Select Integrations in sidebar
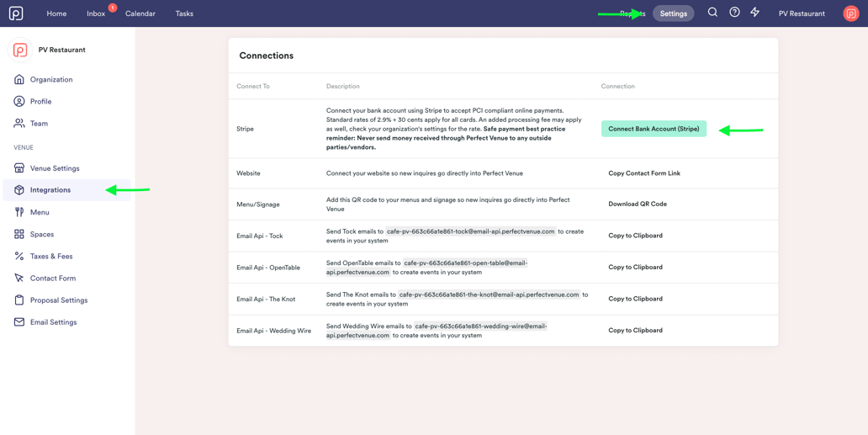 66,190
